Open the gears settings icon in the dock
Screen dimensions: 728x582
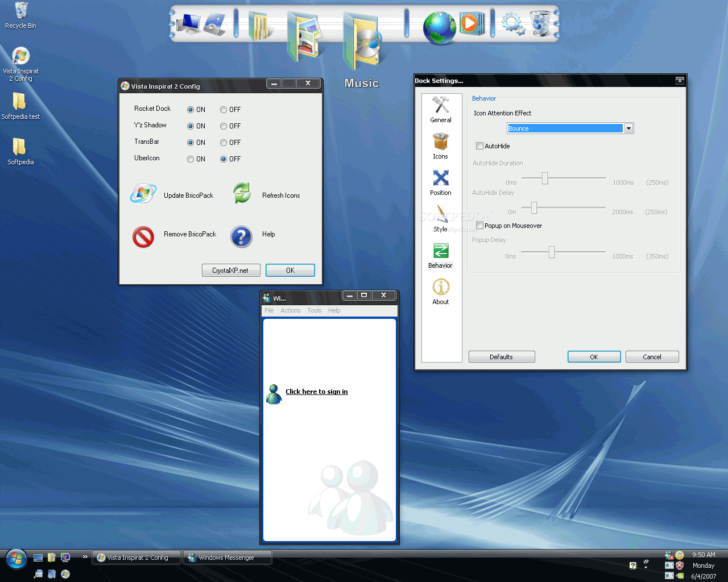click(513, 24)
